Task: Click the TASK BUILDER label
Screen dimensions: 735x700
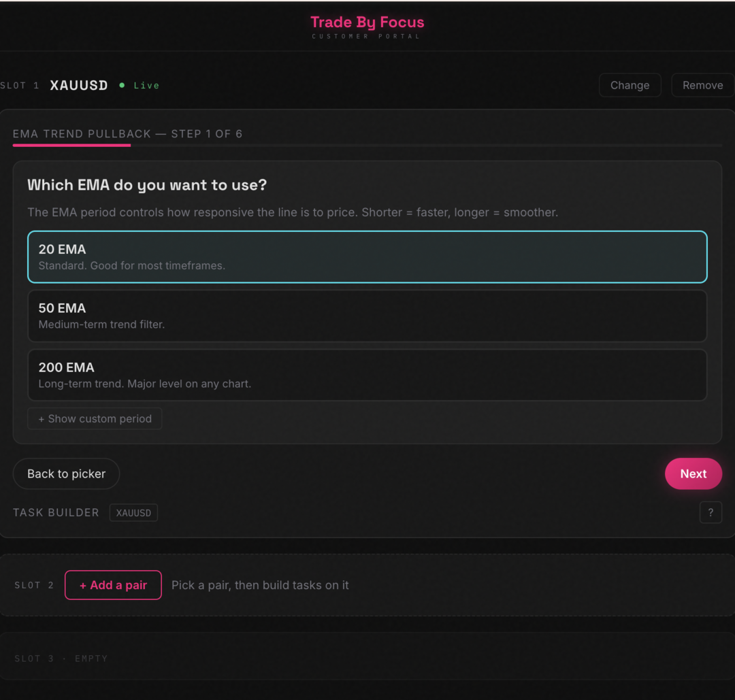Action: tap(56, 512)
